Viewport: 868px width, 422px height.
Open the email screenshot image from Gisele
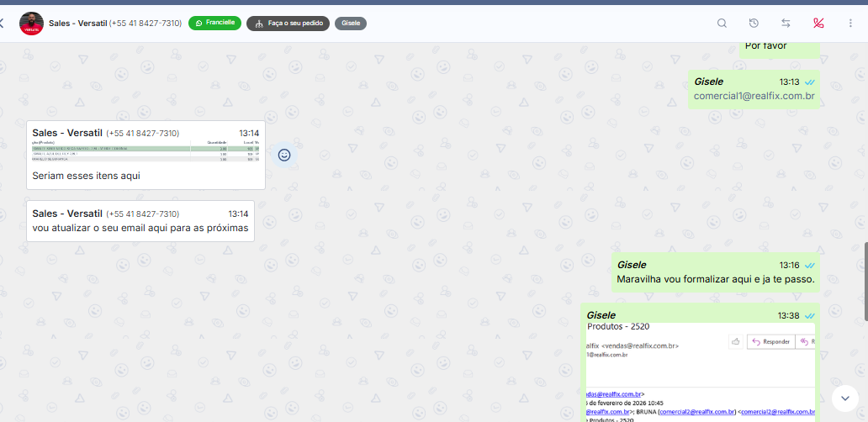coord(699,370)
